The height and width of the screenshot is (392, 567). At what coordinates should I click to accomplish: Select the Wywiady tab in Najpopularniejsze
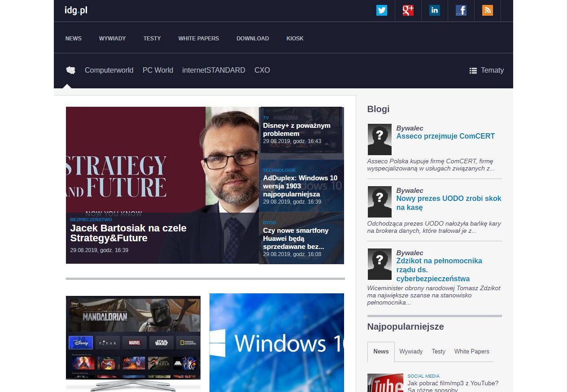coord(411,352)
